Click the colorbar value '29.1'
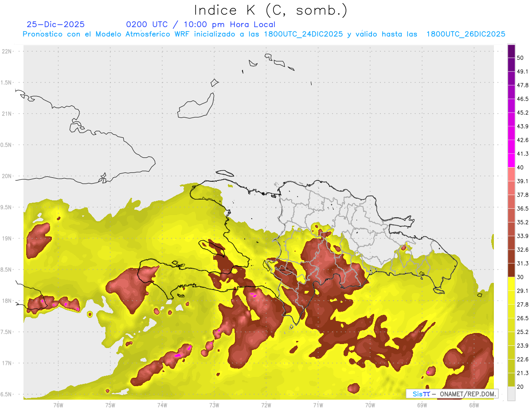 (523, 291)
